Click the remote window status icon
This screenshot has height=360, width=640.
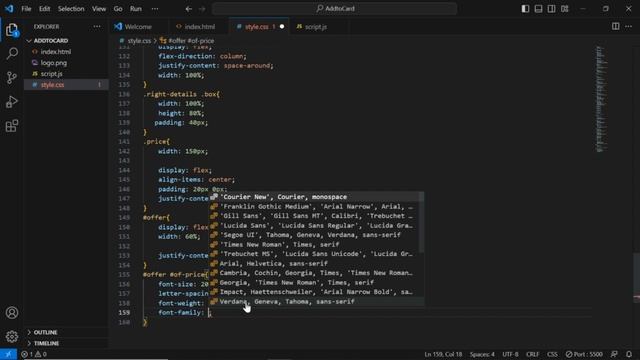pos(8,354)
